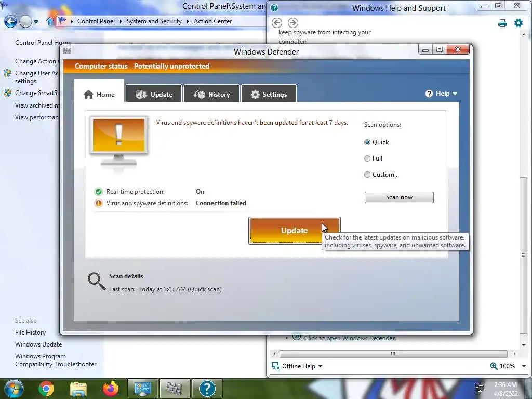
Task: Open the Settings tab
Action: (x=269, y=94)
